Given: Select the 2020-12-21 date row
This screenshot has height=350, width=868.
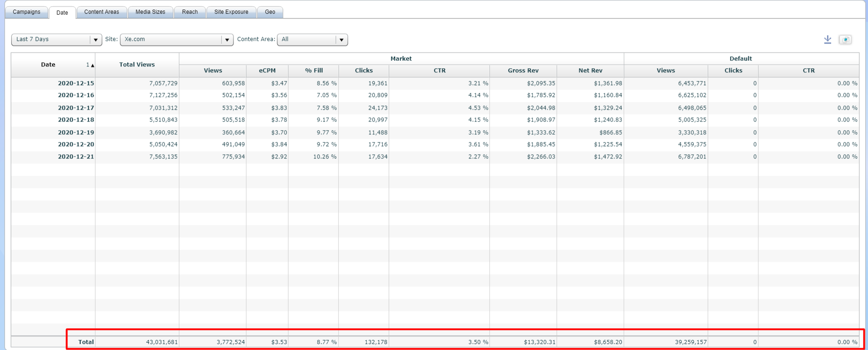Looking at the screenshot, I should click(76, 157).
